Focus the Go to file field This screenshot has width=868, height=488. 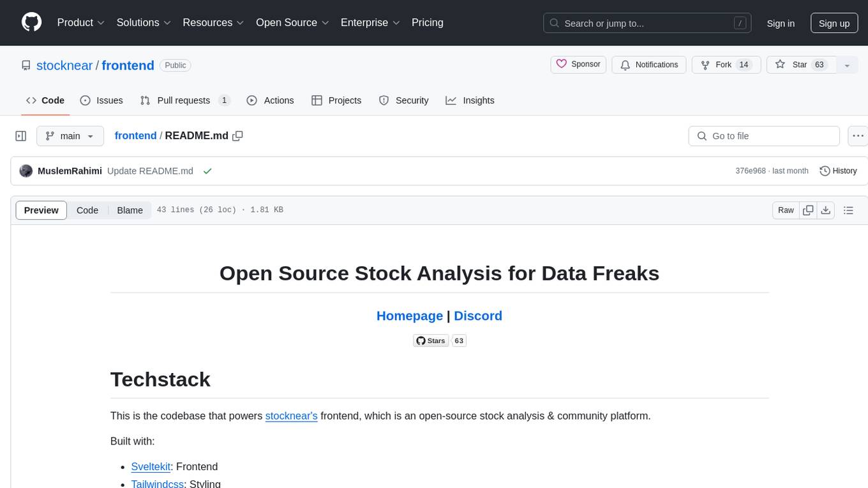click(764, 136)
